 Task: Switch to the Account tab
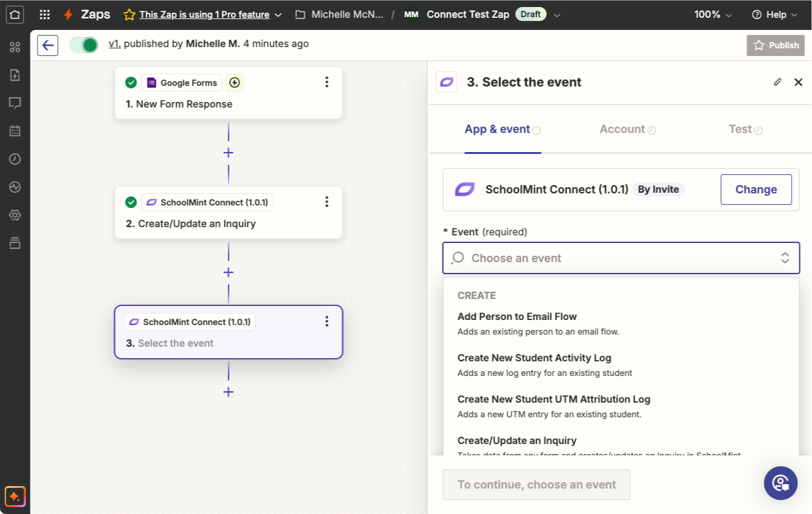point(628,129)
